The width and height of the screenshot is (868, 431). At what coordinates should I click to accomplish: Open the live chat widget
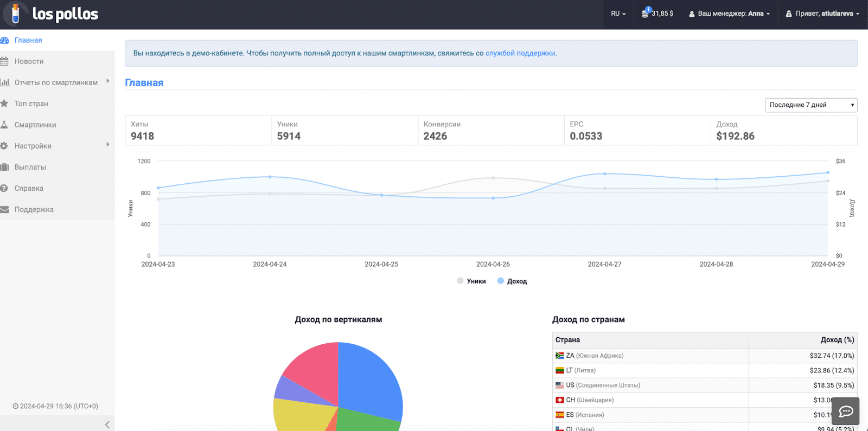[x=846, y=411]
